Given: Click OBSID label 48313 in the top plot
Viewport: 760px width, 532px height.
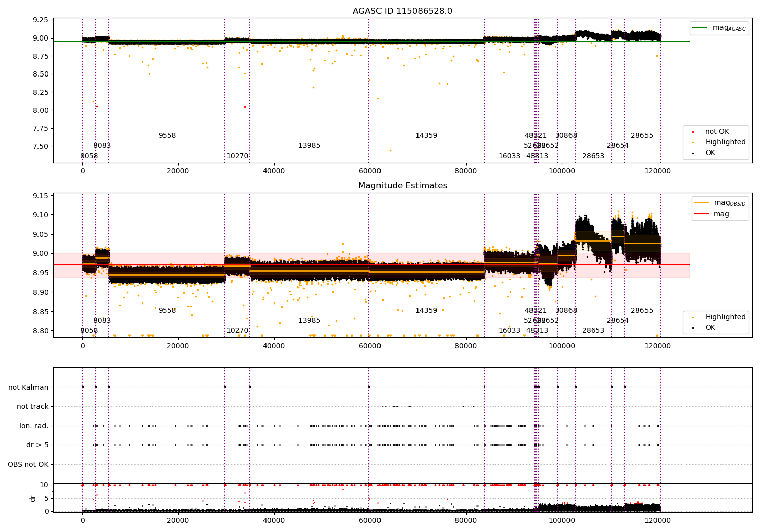Looking at the screenshot, I should click(537, 156).
